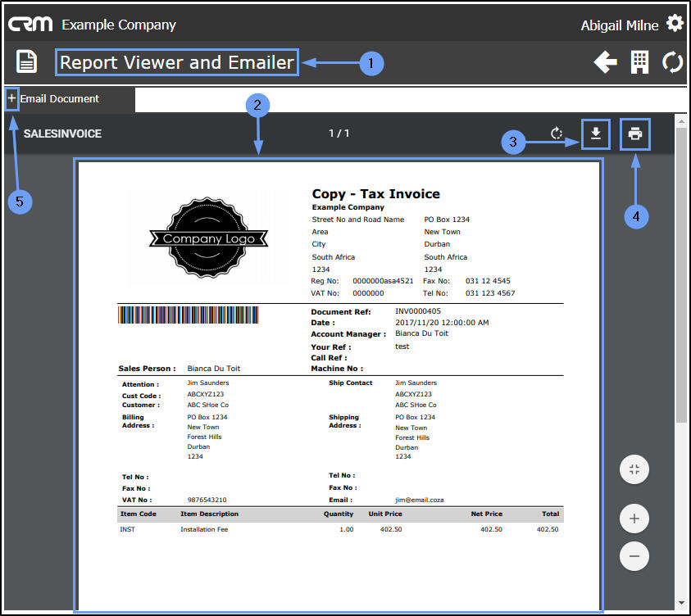This screenshot has width=691, height=616.
Task: Open the company building icon
Action: [x=639, y=63]
